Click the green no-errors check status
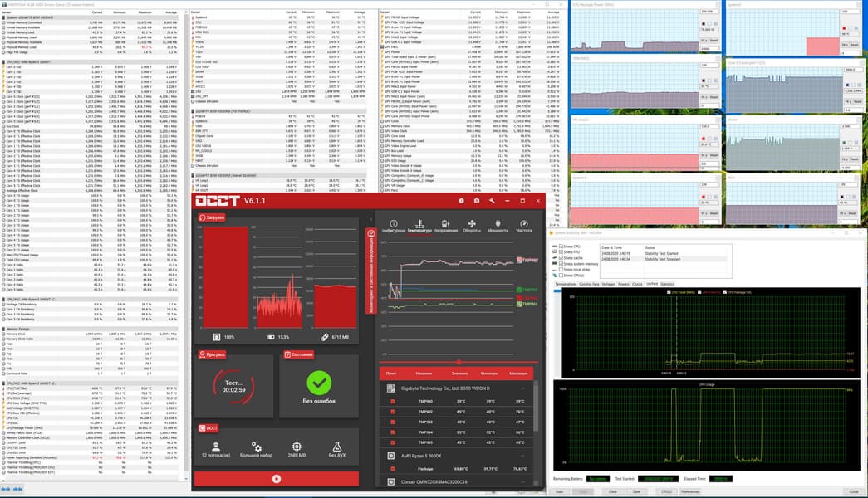The height and width of the screenshot is (498, 868). click(319, 383)
